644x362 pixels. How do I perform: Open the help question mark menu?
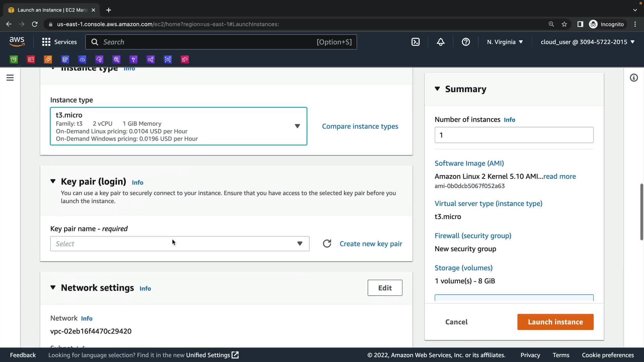coord(466,42)
